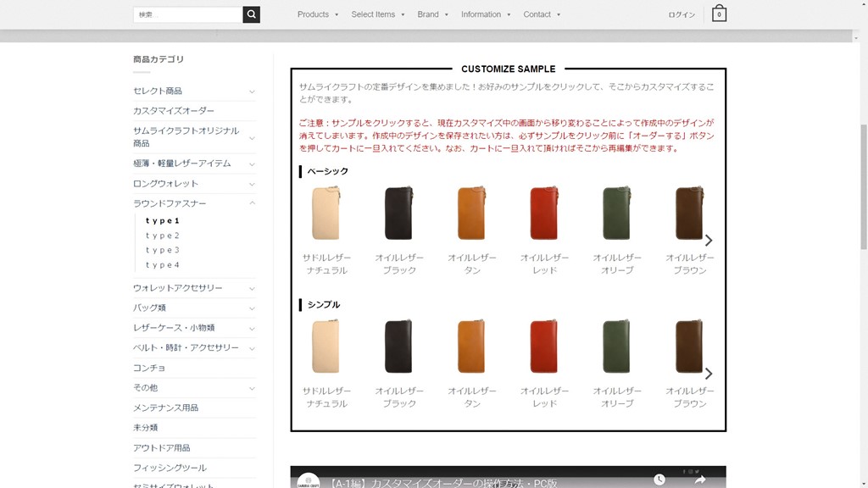This screenshot has width=868, height=488.
Task: Click the ログイン link
Action: 682,14
